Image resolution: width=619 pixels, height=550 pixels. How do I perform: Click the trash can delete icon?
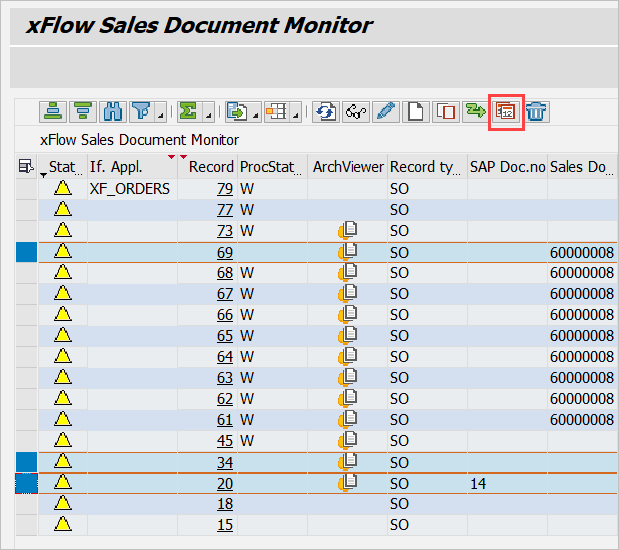tap(536, 111)
